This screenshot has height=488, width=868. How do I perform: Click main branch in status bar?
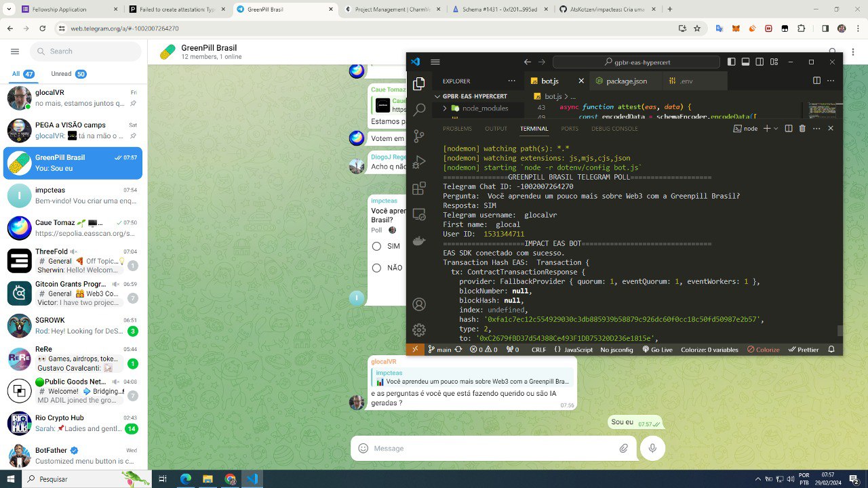439,350
